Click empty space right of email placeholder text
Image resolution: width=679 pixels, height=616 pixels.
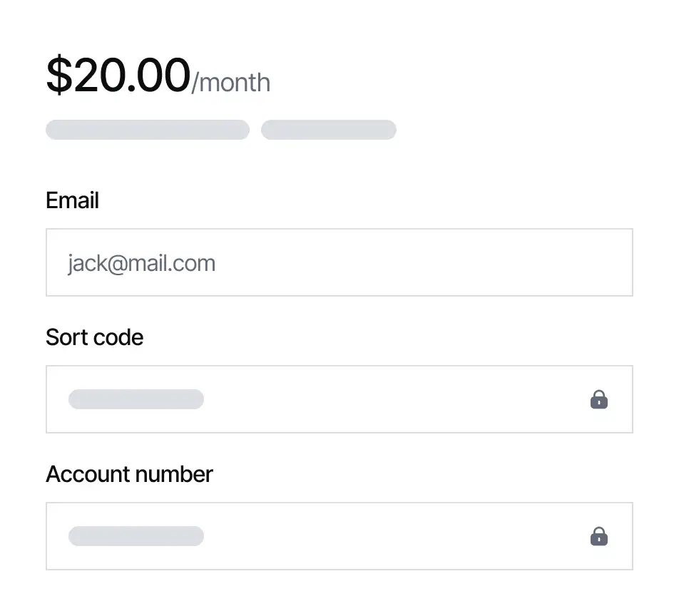[x=428, y=262]
